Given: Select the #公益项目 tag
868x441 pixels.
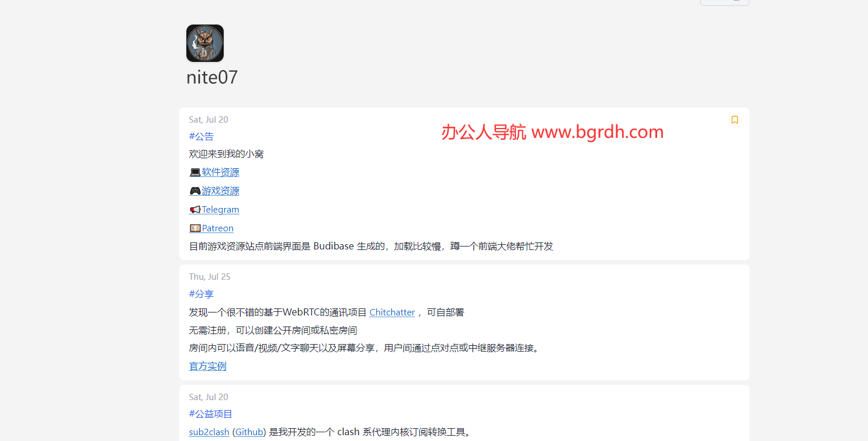Looking at the screenshot, I should coord(211,414).
